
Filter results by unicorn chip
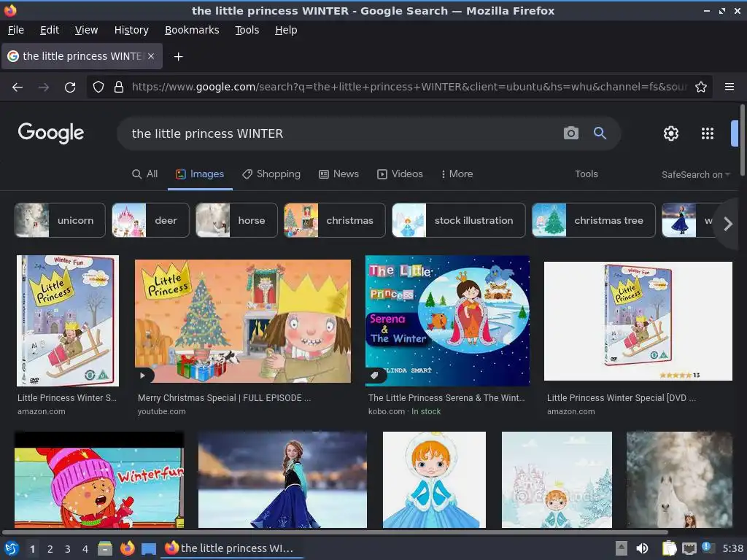60,220
